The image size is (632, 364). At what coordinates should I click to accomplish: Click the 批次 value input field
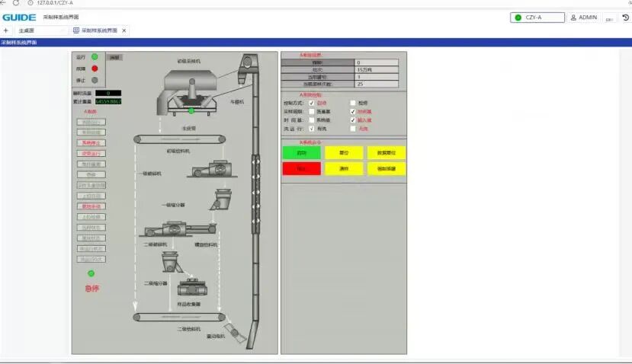coord(376,69)
